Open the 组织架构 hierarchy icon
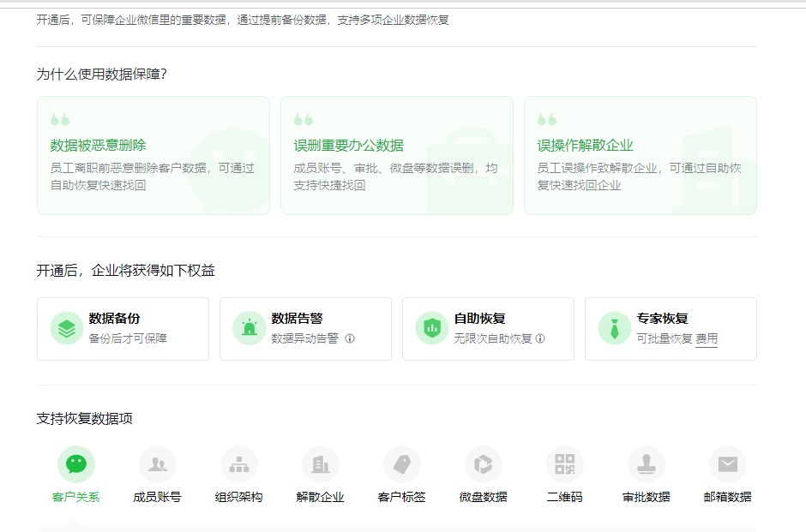The image size is (806, 532). 239,464
